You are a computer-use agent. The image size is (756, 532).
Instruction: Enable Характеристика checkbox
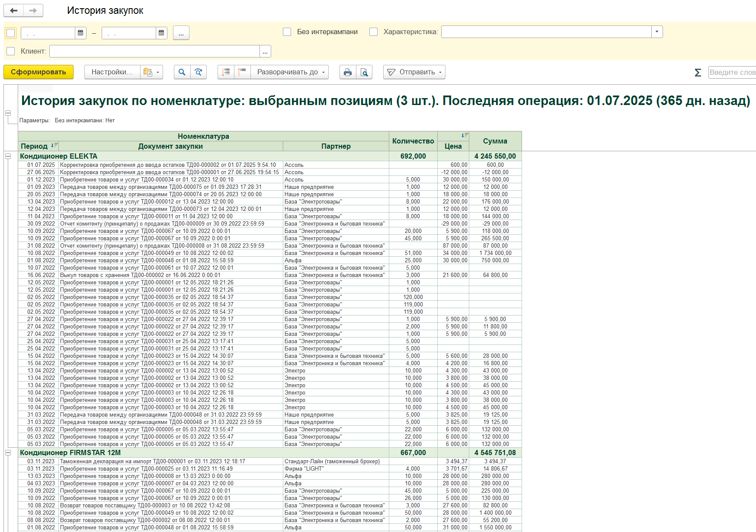(x=373, y=32)
